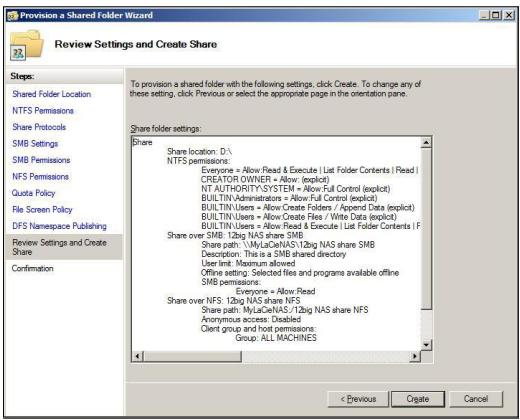Close the Provision a Shared Folder Wizard

coord(509,15)
